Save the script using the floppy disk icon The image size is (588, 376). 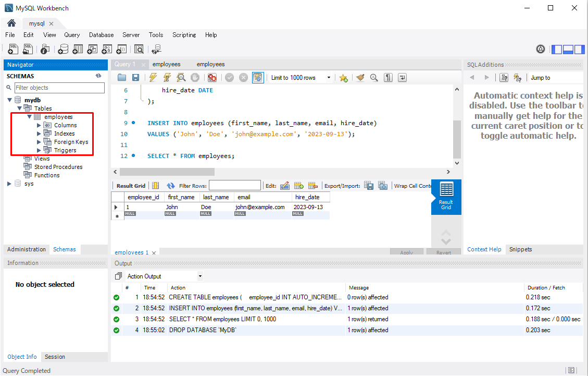pyautogui.click(x=135, y=78)
